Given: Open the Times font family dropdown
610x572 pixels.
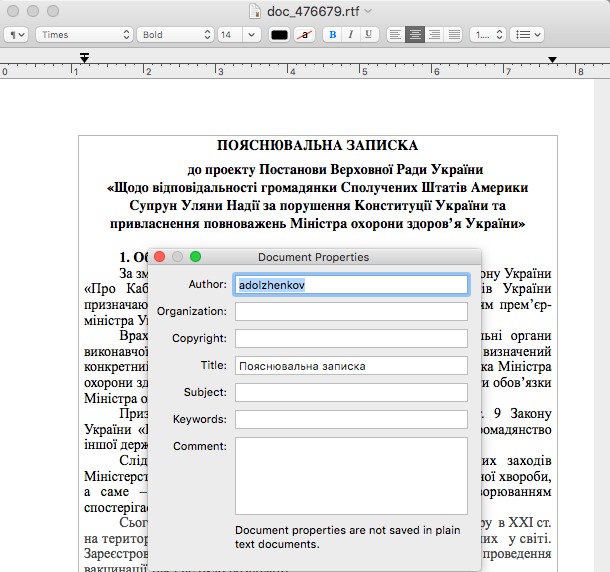Looking at the screenshot, I should click(82, 34).
